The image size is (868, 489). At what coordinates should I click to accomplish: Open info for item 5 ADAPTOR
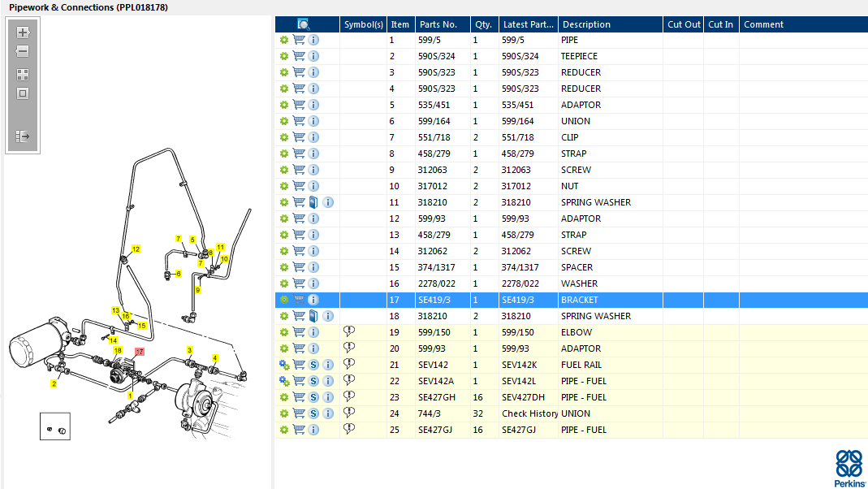point(313,105)
